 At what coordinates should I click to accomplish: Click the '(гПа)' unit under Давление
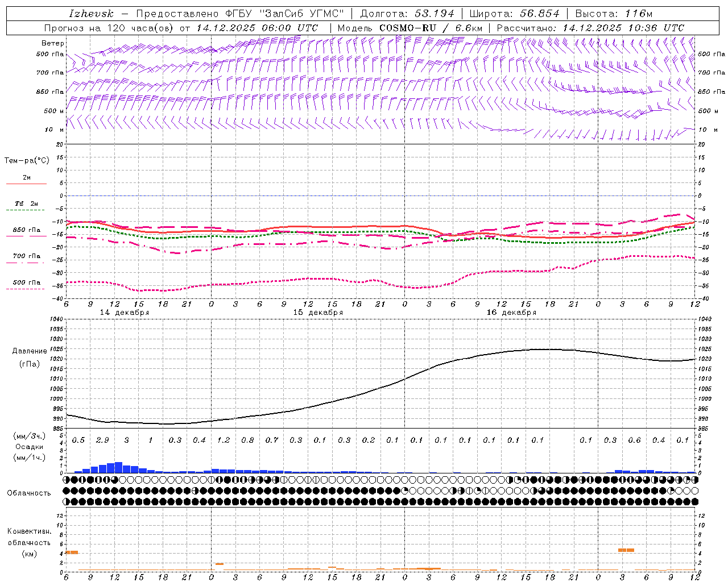pos(30,364)
